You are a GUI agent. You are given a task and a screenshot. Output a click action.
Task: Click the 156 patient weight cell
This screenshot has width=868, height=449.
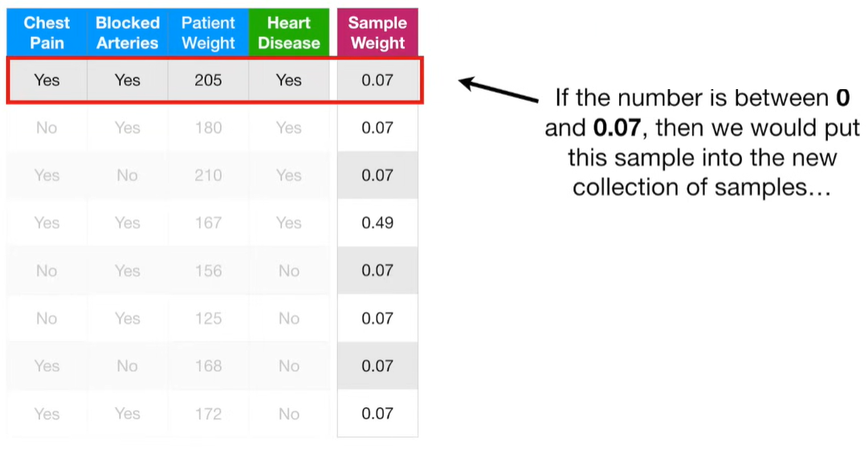coord(208,271)
